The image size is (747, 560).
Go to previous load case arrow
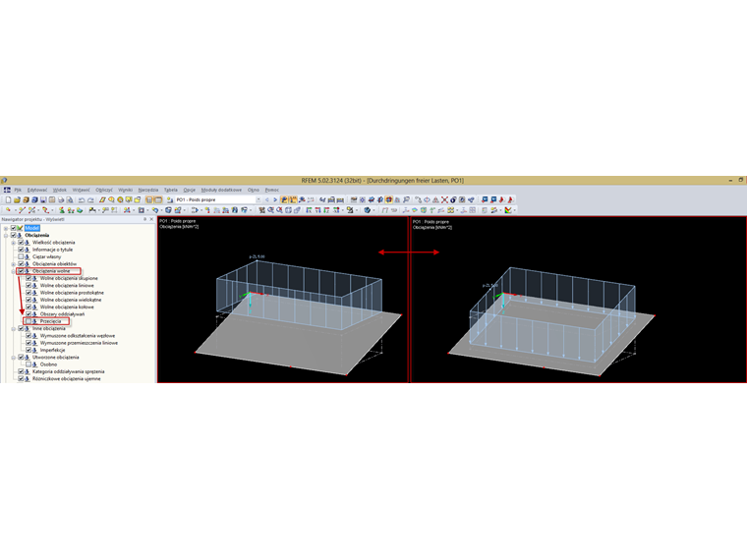(266, 200)
